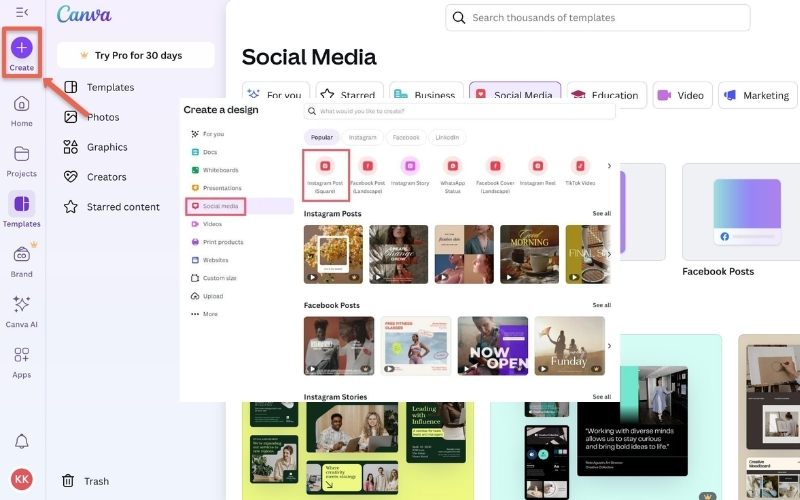Open the Now Open Facebook template
800x500 pixels.
493,346
